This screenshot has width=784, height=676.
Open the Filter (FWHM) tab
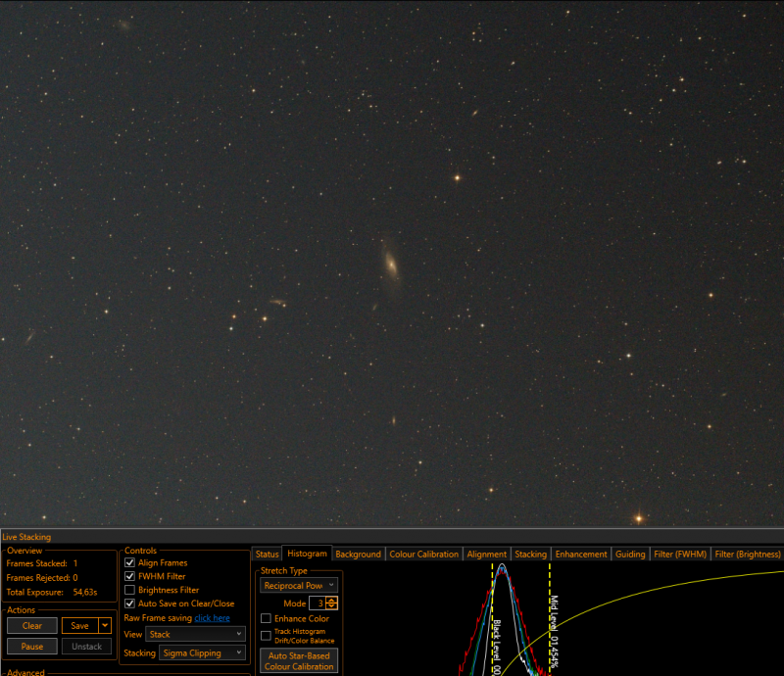[680, 554]
